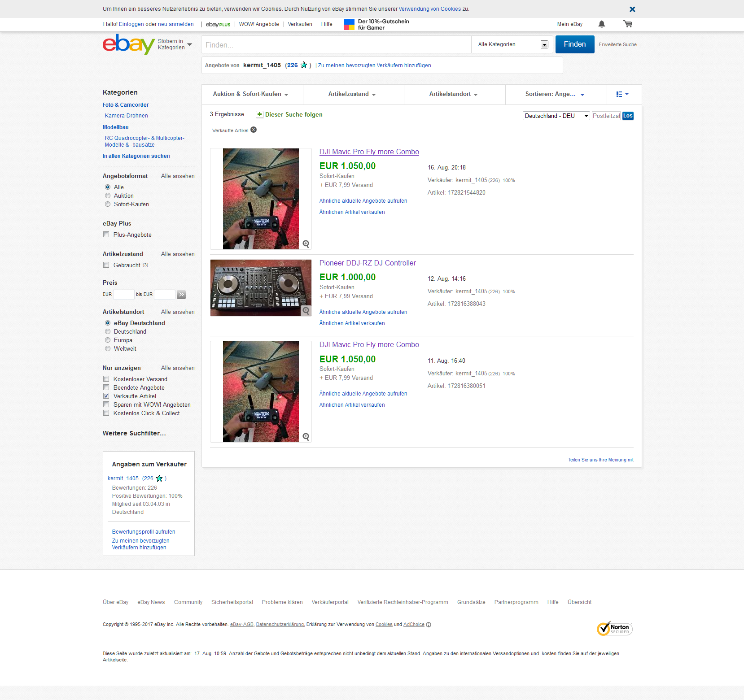Click the seller star rating icon in the header

(x=304, y=65)
